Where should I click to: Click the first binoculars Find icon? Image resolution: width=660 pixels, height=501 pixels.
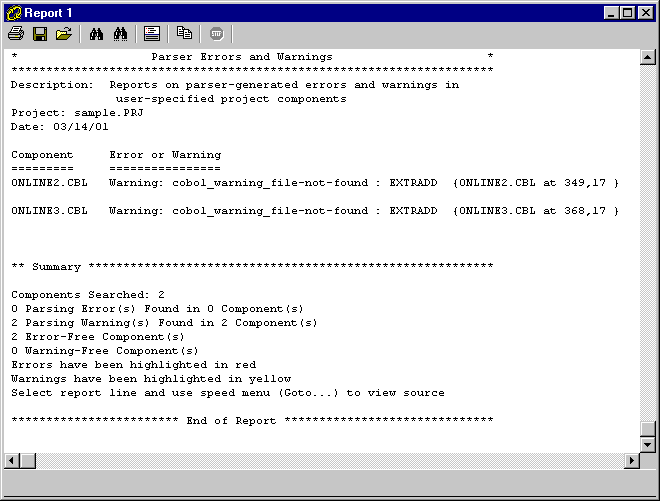97,34
